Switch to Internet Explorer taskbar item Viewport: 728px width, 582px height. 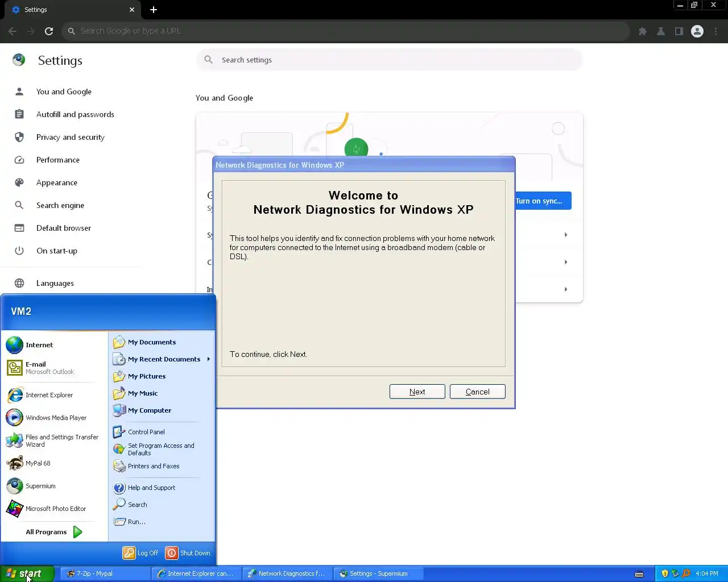pyautogui.click(x=196, y=573)
